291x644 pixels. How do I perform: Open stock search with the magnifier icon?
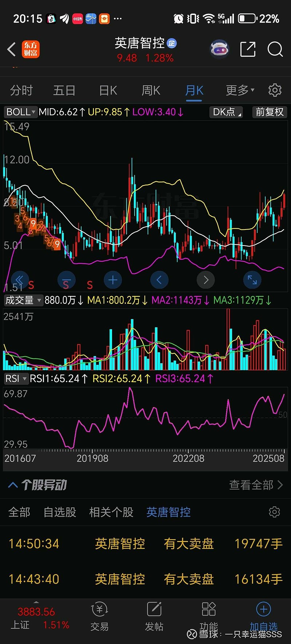tap(275, 49)
